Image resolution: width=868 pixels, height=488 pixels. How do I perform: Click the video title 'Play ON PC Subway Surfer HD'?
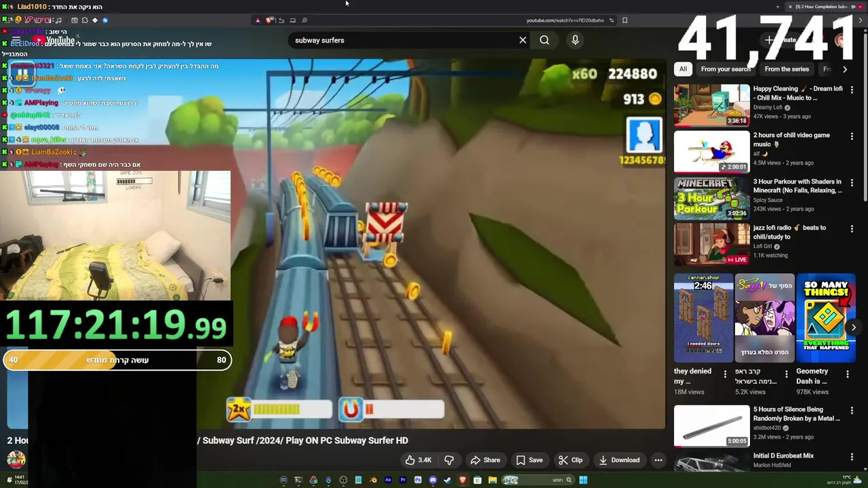[347, 441]
